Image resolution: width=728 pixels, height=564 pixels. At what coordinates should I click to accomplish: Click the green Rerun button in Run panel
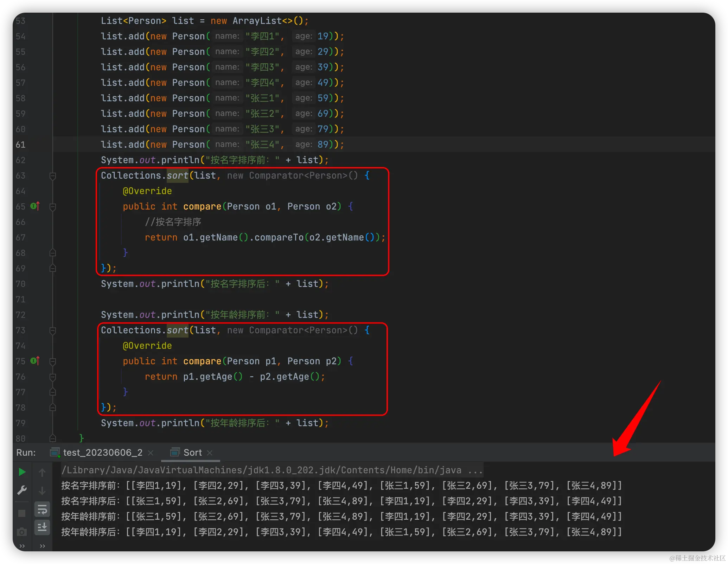(x=22, y=472)
